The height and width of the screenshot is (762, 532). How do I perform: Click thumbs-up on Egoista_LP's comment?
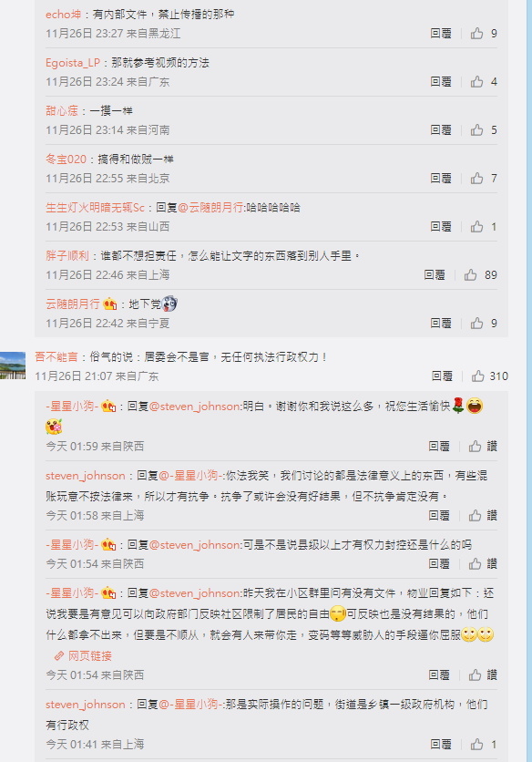(476, 81)
